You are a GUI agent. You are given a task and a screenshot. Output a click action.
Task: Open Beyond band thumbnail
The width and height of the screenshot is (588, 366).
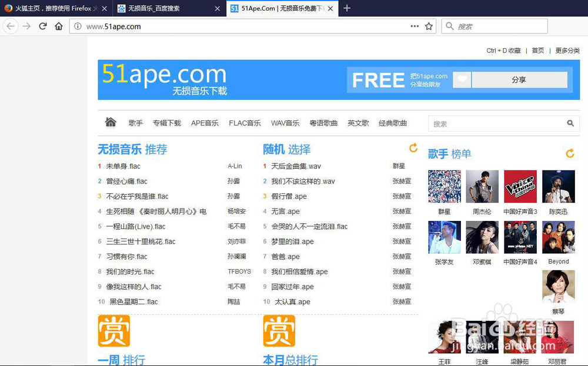559,237
